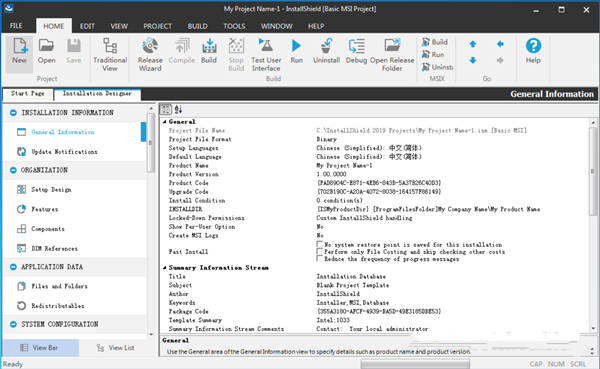This screenshot has height=369, width=600.
Task: Click the Author value InstallShield
Action: [x=338, y=294]
